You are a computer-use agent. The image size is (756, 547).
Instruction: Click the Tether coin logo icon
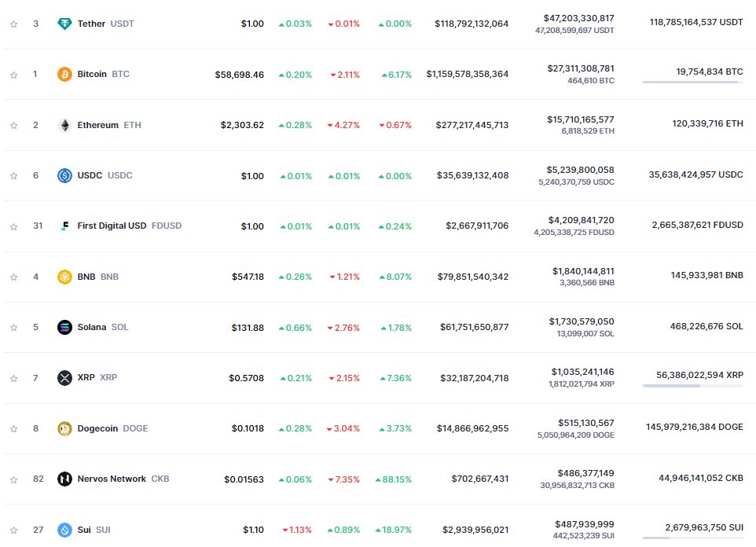point(64,24)
